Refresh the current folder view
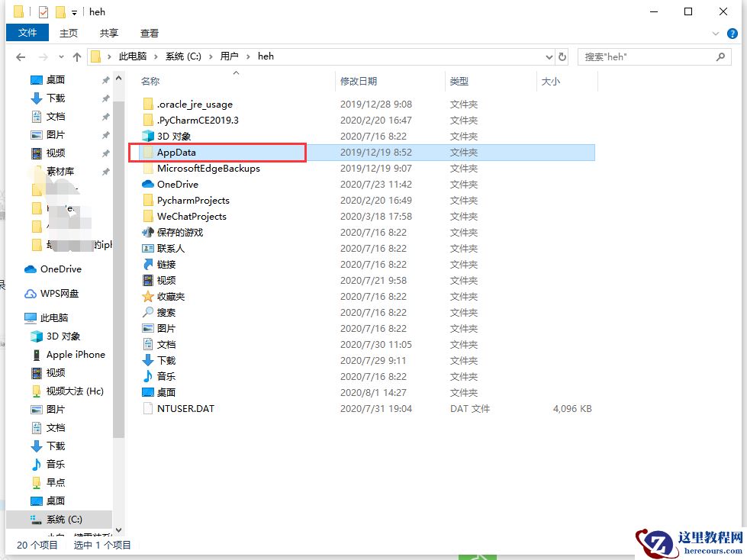Viewport: 747px width, 560px height. (562, 56)
